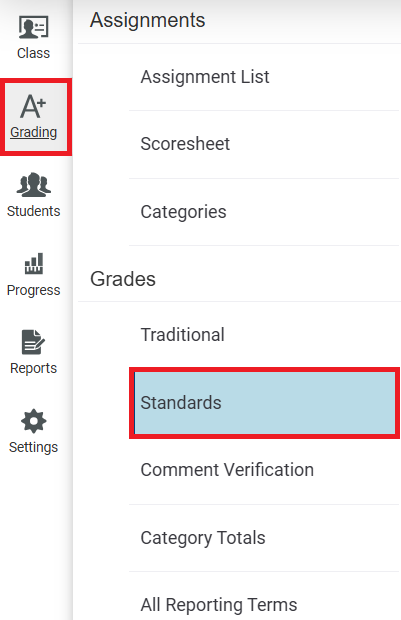Image resolution: width=401 pixels, height=620 pixels.
Task: Select the highlighted Standards option
Action: pos(265,403)
